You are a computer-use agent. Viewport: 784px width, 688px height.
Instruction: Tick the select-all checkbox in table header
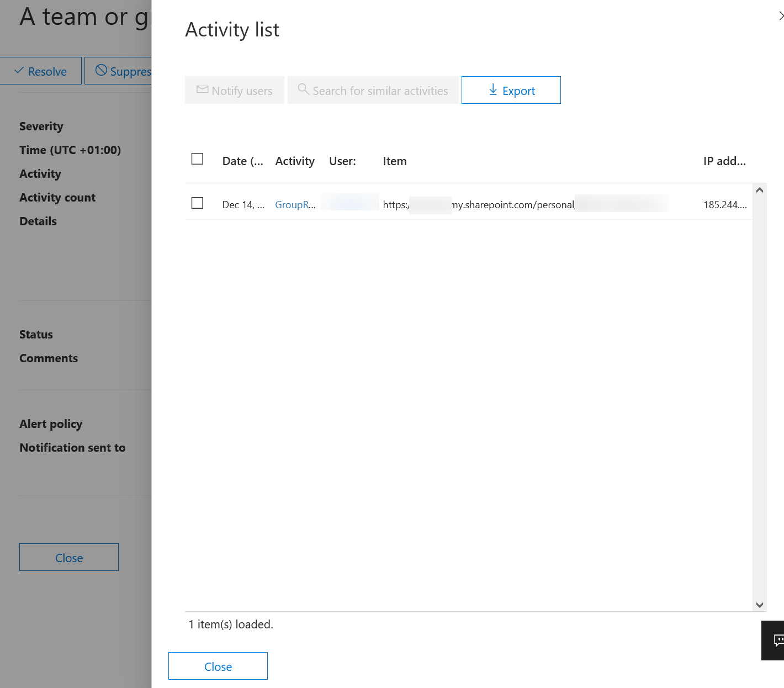tap(197, 159)
